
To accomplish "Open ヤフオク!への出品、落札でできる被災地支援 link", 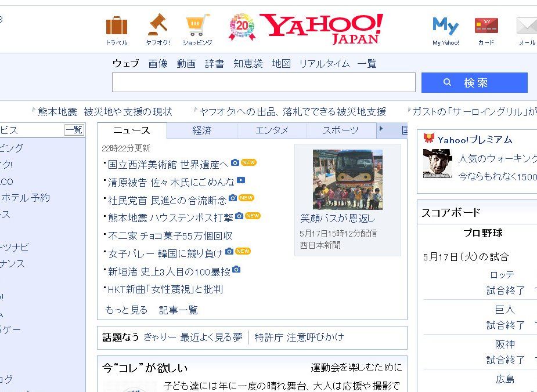I will [293, 112].
